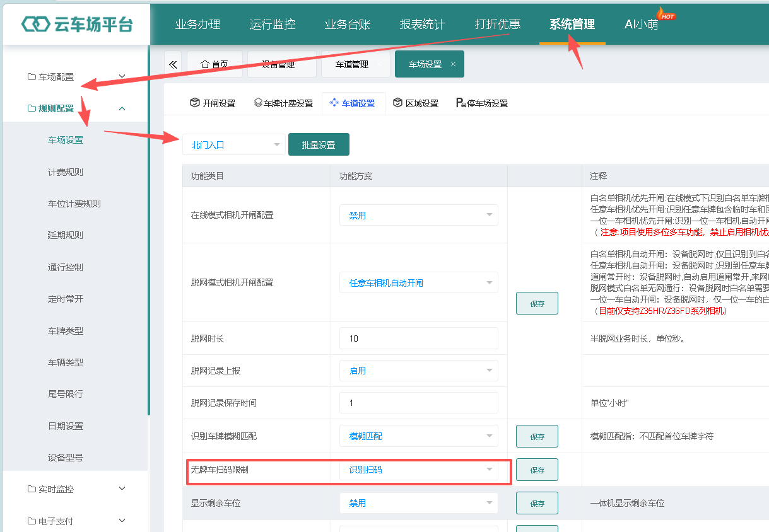This screenshot has height=532, width=769.
Task: Open the 无牌车扫码限制 dropdown
Action: click(x=419, y=470)
